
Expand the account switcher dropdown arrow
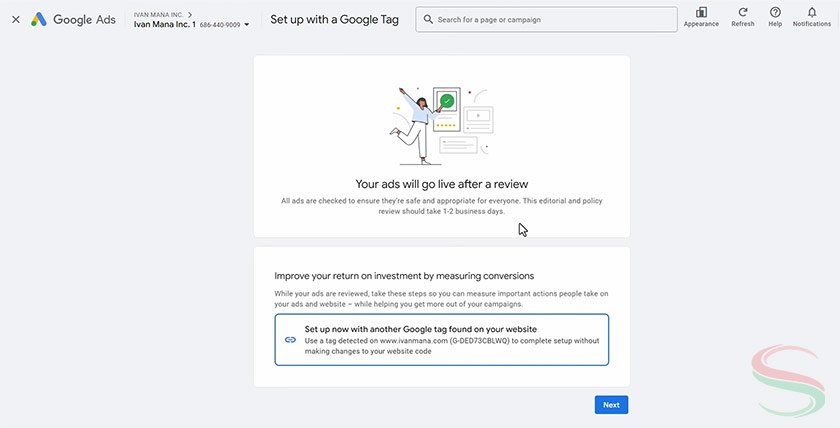[x=247, y=24]
